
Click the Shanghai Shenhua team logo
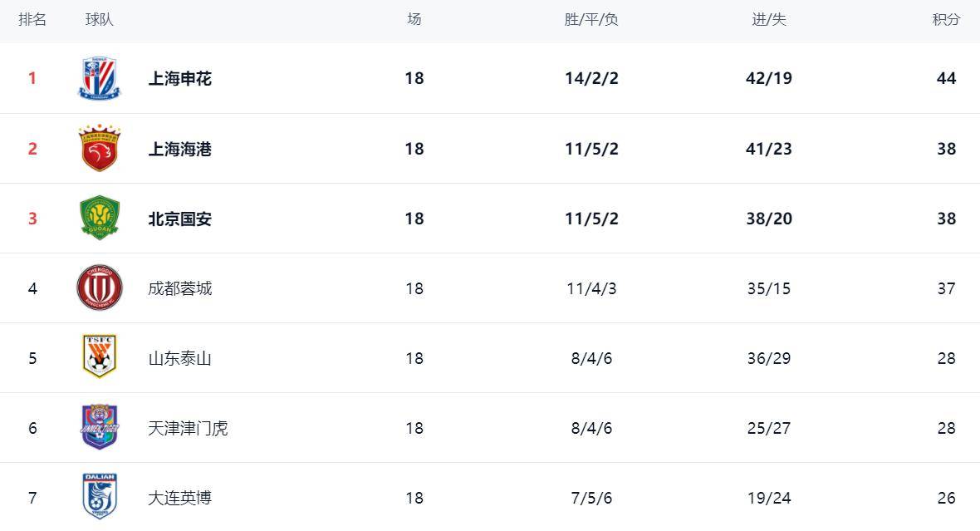pos(100,79)
